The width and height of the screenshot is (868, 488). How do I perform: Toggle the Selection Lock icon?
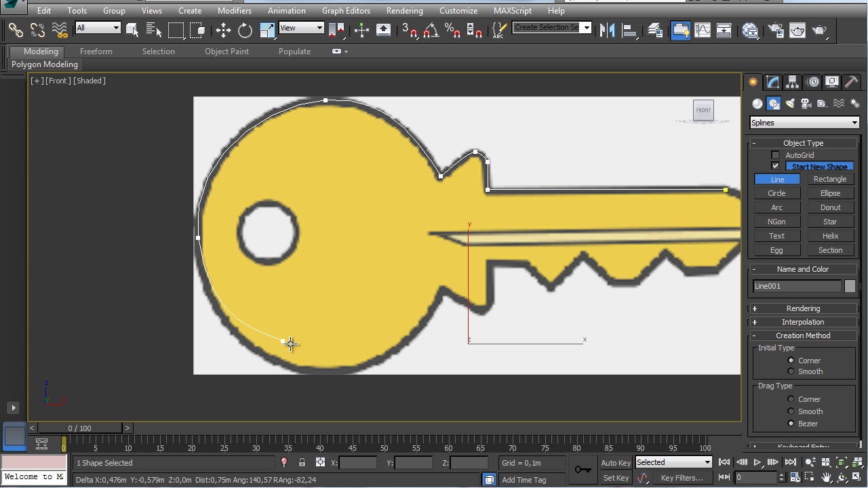(302, 463)
